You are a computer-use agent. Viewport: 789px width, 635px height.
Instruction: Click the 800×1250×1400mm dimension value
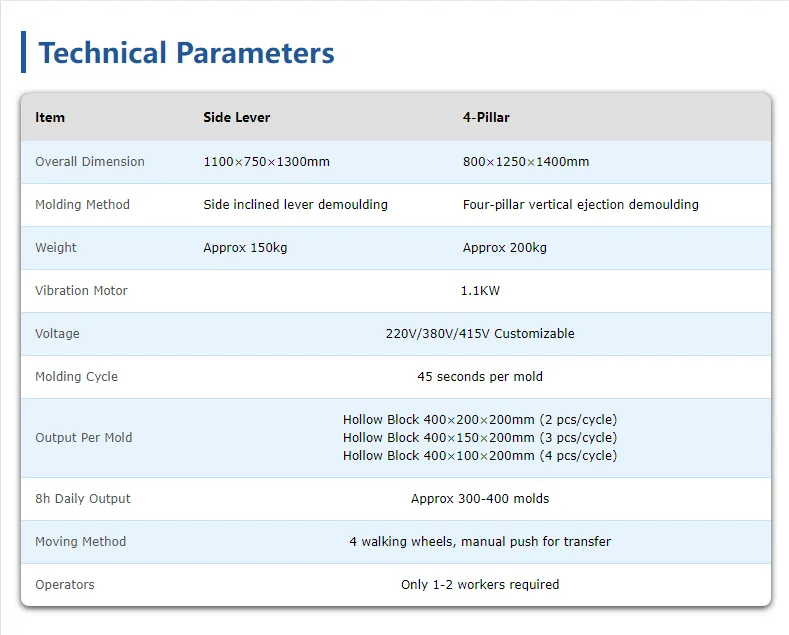[526, 162]
